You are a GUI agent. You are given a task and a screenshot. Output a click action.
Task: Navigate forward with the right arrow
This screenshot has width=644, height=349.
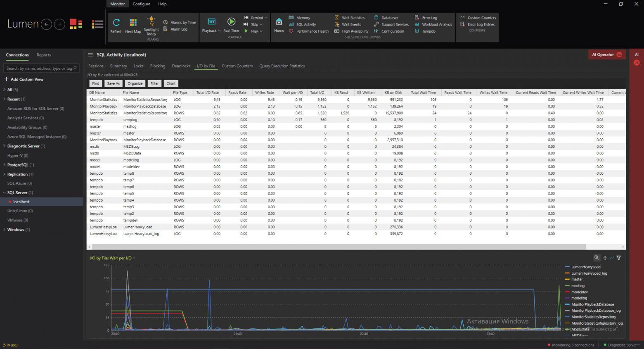60,24
